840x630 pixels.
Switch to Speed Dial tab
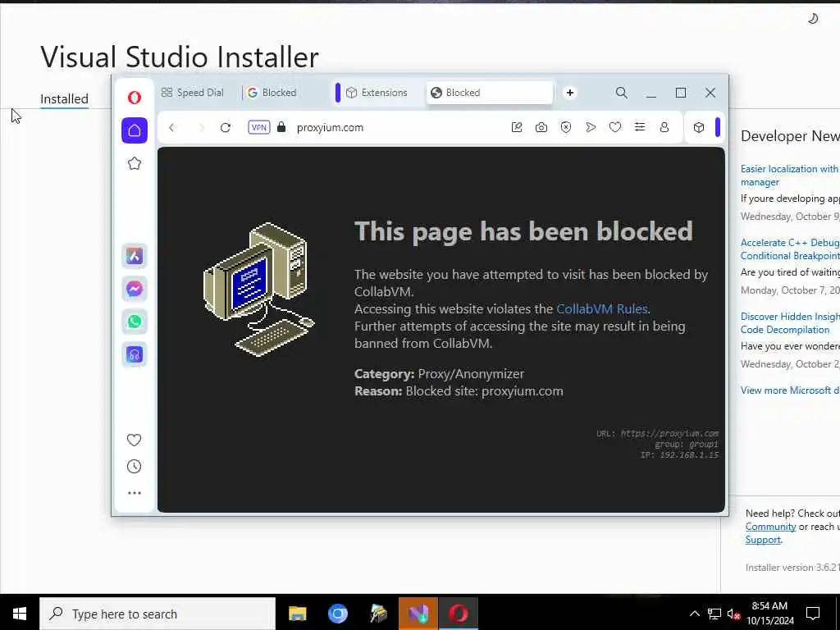pyautogui.click(x=193, y=93)
